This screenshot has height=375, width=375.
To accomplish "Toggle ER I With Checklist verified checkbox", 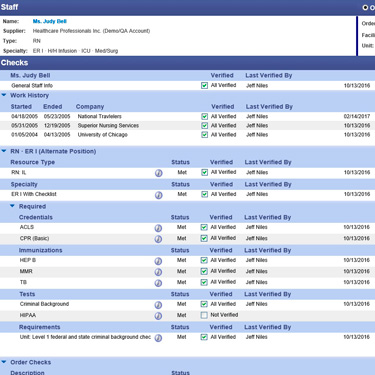I will pos(204,194).
